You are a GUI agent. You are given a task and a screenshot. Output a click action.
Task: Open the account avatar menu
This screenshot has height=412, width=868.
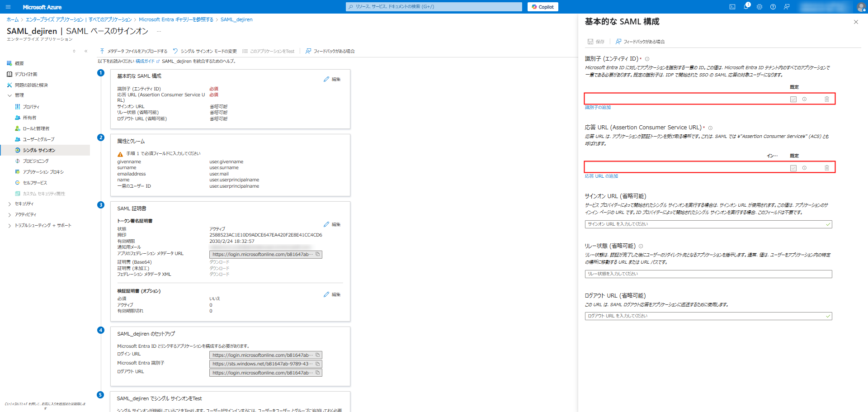pyautogui.click(x=861, y=7)
